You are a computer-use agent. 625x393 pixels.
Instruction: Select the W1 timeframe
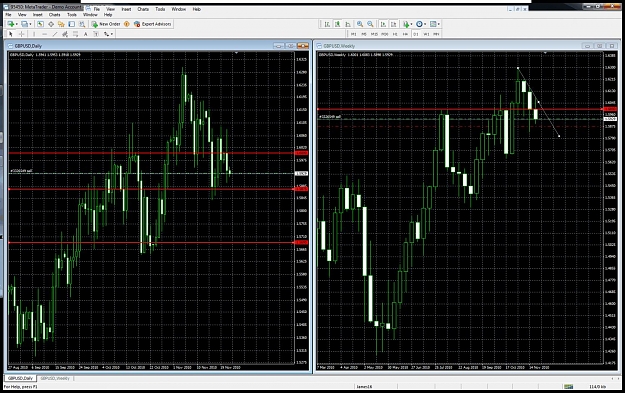point(426,34)
